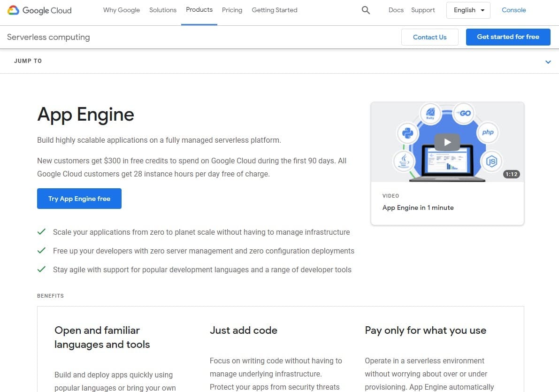Click the Google Cloud logo
The width and height of the screenshot is (559, 392).
tap(39, 10)
